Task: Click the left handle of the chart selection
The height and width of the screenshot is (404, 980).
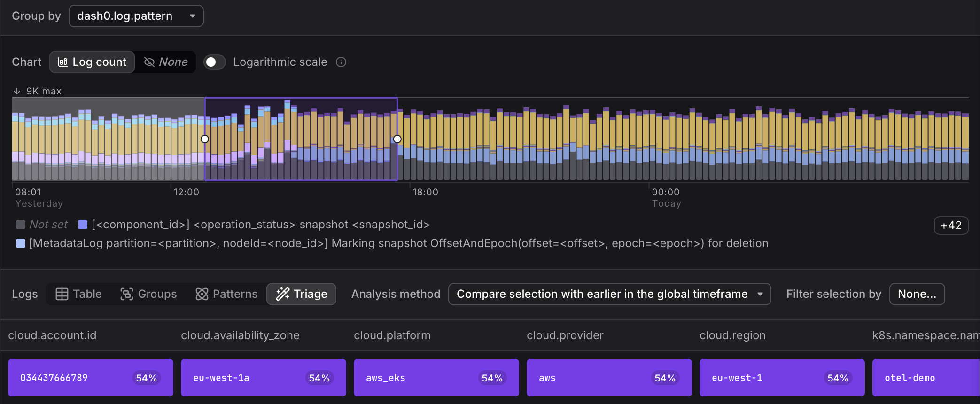Action: coord(205,139)
